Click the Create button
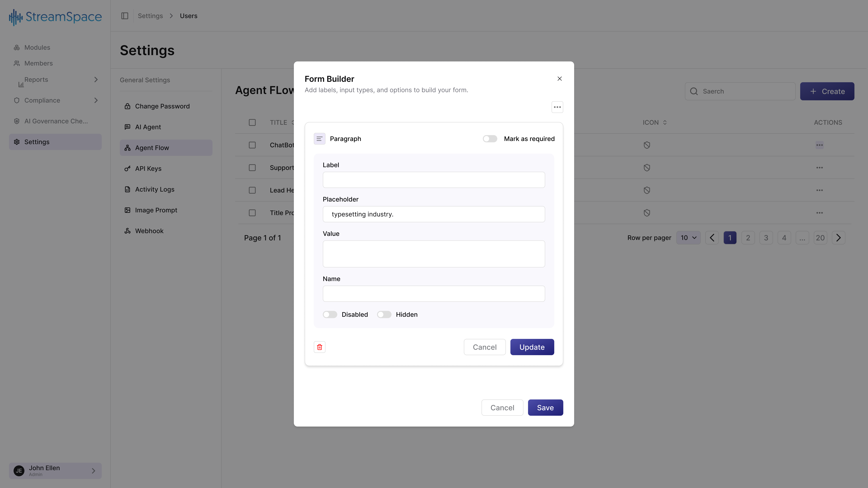The image size is (868, 488). [x=827, y=91]
